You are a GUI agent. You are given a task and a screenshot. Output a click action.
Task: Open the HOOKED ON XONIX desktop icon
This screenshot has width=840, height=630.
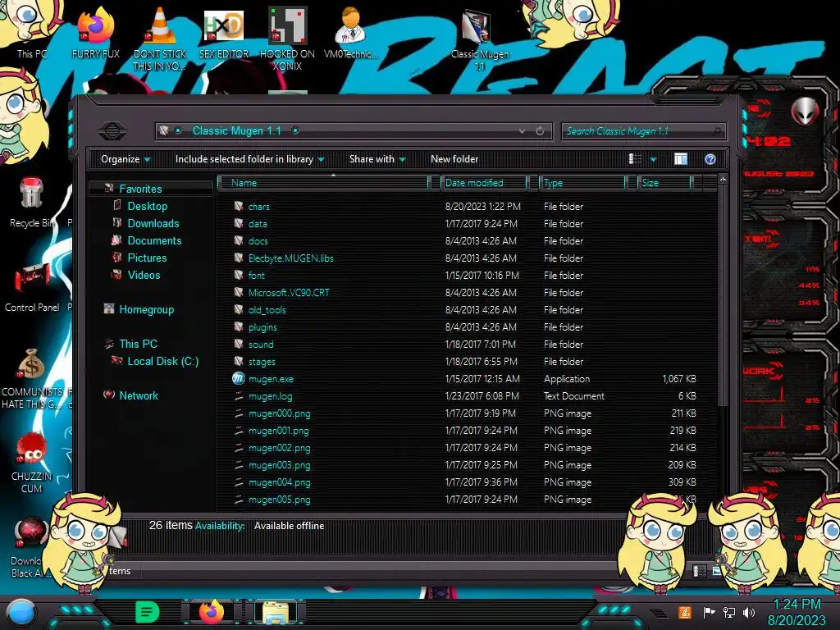(x=287, y=38)
